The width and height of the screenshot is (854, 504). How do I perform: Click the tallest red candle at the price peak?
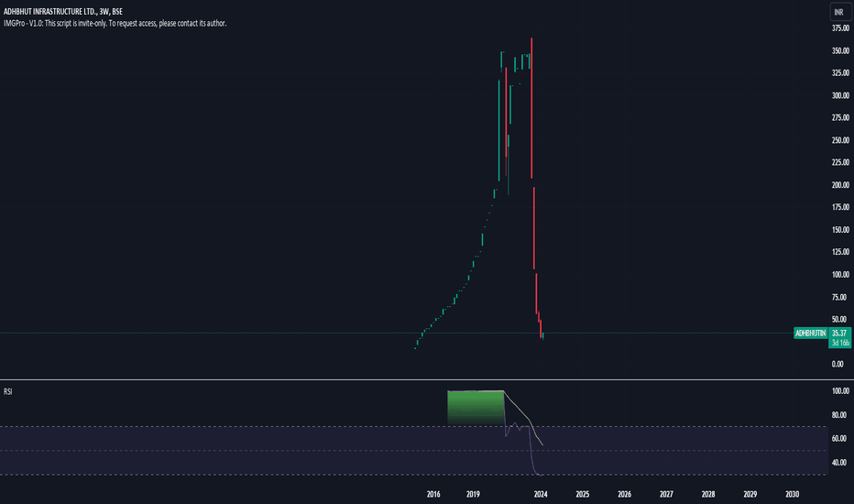click(531, 108)
